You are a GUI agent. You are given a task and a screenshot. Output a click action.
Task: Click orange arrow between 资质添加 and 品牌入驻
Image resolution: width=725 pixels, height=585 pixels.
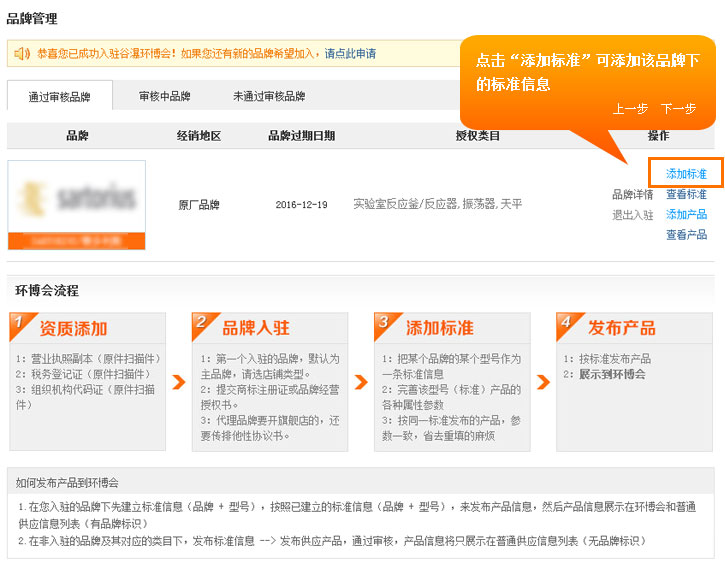pyautogui.click(x=179, y=382)
